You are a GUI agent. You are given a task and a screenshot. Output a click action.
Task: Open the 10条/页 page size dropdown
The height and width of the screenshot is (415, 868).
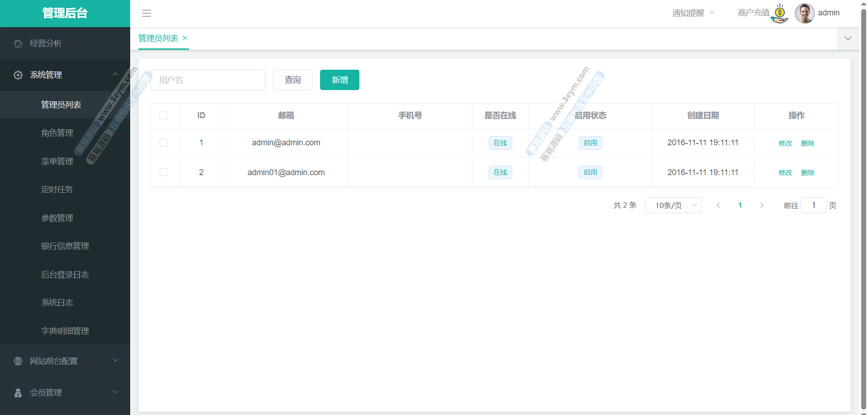[x=673, y=205]
